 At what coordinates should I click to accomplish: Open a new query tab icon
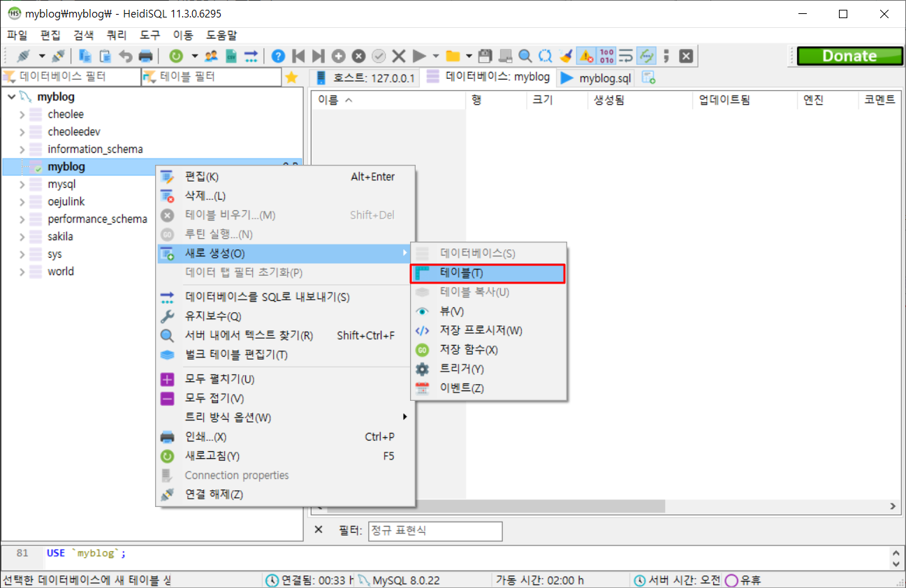point(648,78)
